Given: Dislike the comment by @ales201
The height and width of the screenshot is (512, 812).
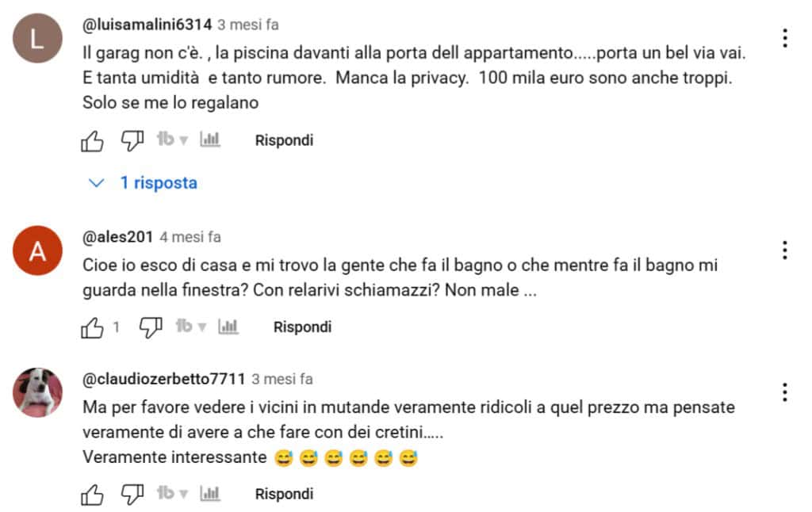Looking at the screenshot, I should tap(151, 327).
